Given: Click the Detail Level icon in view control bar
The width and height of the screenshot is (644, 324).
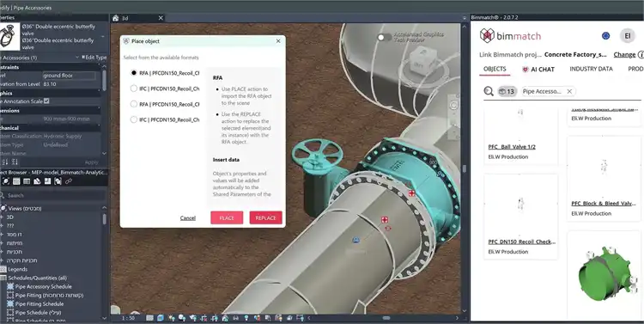Looking at the screenshot, I should click(149, 318).
